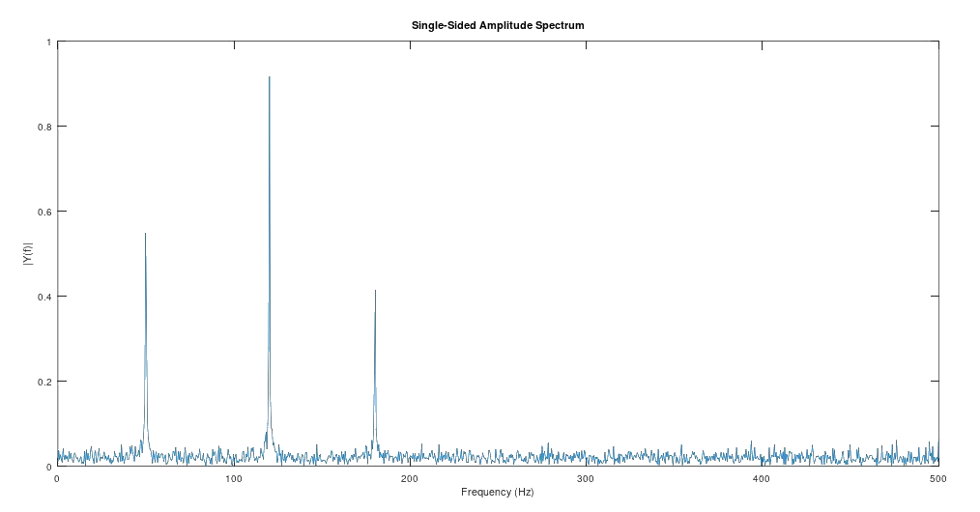Viewport: 980px width, 512px height.
Task: Click the y-axis tick label 0.6
Action: (45, 212)
